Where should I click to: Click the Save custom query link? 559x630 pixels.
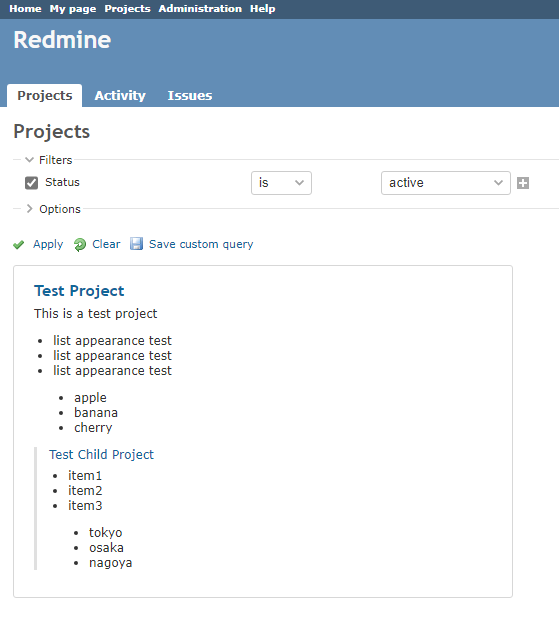[201, 244]
